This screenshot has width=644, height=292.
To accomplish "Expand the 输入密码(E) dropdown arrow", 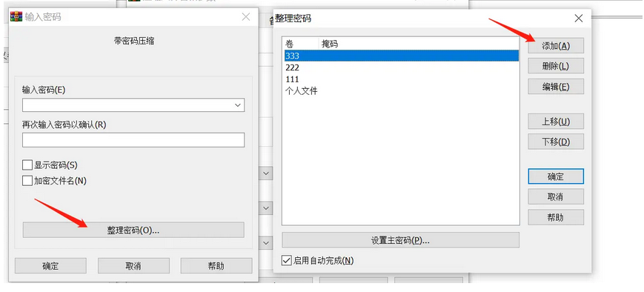I will click(x=238, y=105).
